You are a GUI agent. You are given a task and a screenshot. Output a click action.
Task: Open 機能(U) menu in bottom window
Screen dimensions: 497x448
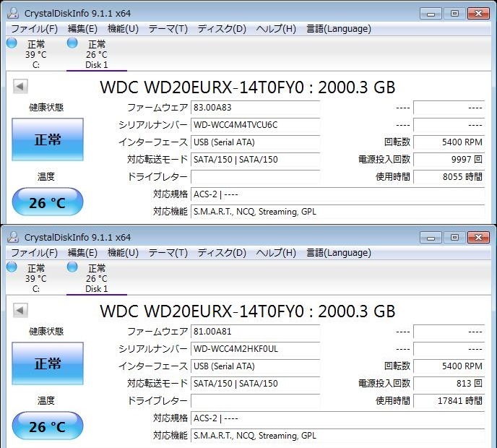tap(123, 253)
